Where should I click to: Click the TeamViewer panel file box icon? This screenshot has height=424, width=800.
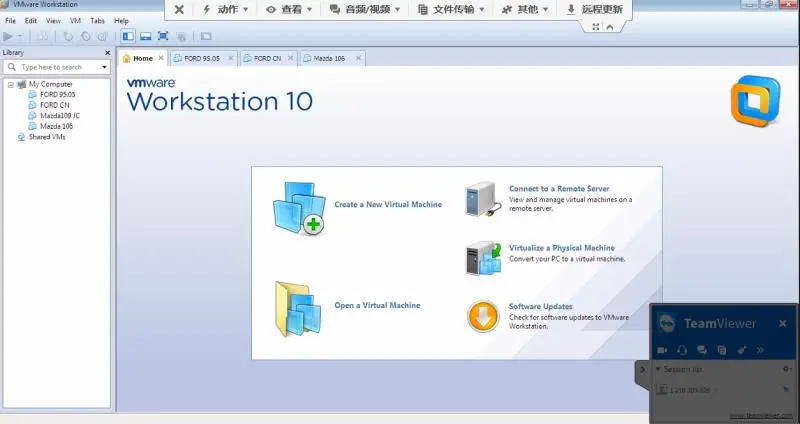(x=722, y=350)
